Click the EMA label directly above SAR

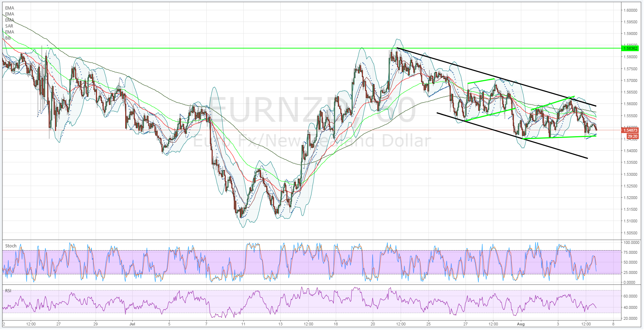[10, 20]
